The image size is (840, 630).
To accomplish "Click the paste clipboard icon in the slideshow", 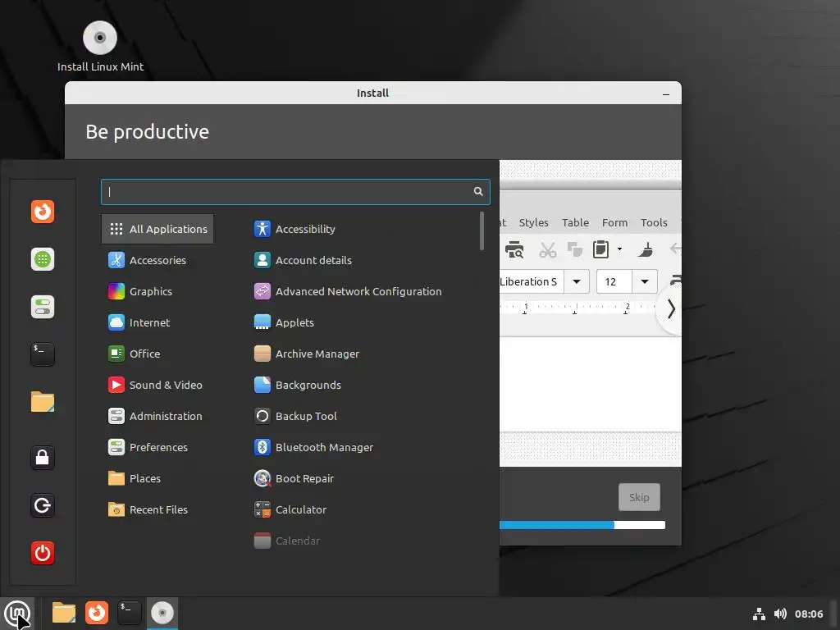I will click(601, 249).
